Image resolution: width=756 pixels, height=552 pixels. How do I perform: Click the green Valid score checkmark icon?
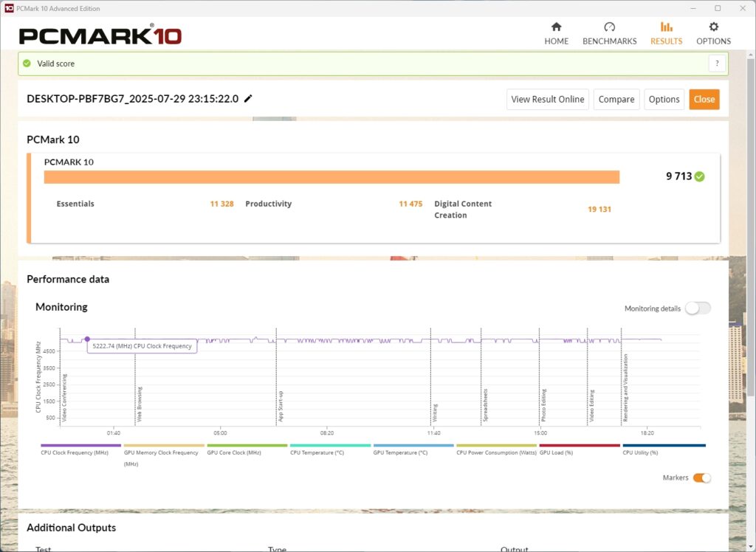tap(27, 63)
